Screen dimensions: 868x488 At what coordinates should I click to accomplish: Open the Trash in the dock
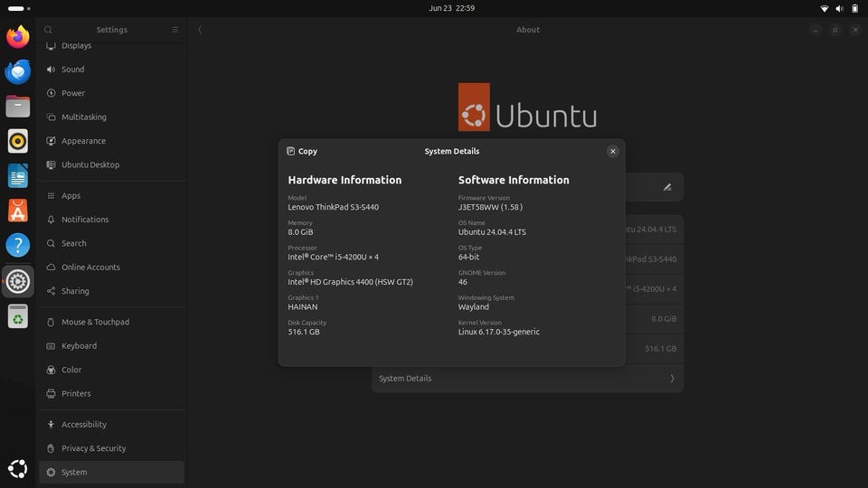point(18,316)
